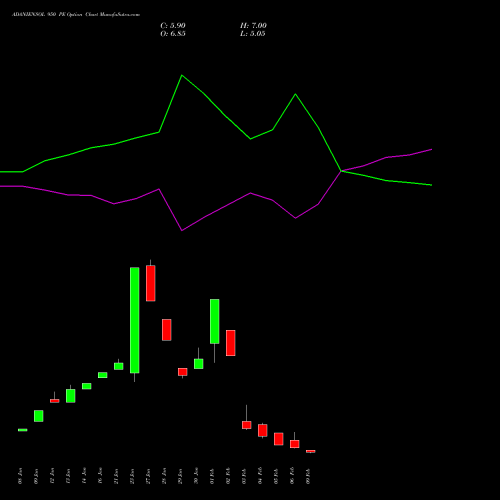Select the open value O: 6.85
Screen dimensions: 500x500
click(x=173, y=34)
